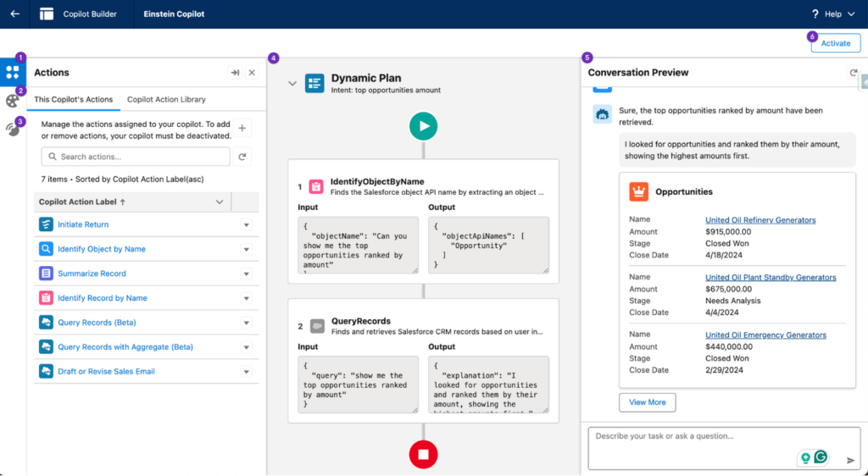The width and height of the screenshot is (868, 476).
Task: Click the green play start node
Action: tap(424, 126)
